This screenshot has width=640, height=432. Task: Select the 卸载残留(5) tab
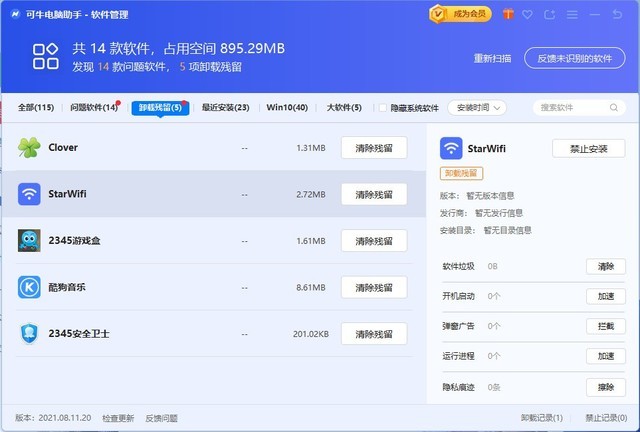160,108
